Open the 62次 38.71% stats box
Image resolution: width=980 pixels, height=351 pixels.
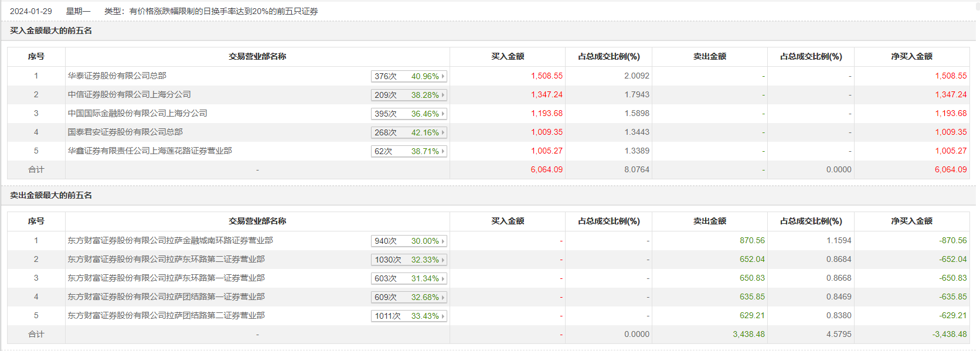tap(409, 151)
